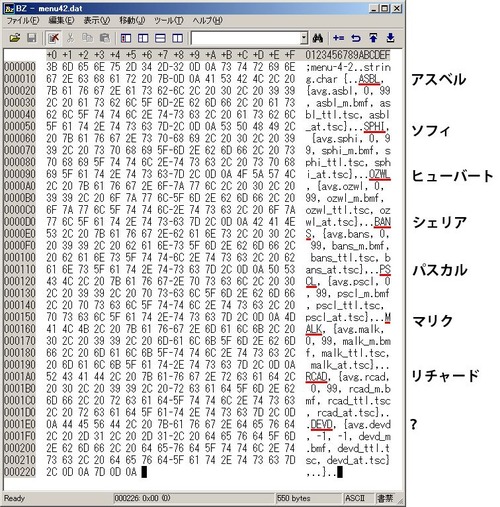Save file with the floppy disk icon
The image size is (500, 507).
(x=32, y=38)
